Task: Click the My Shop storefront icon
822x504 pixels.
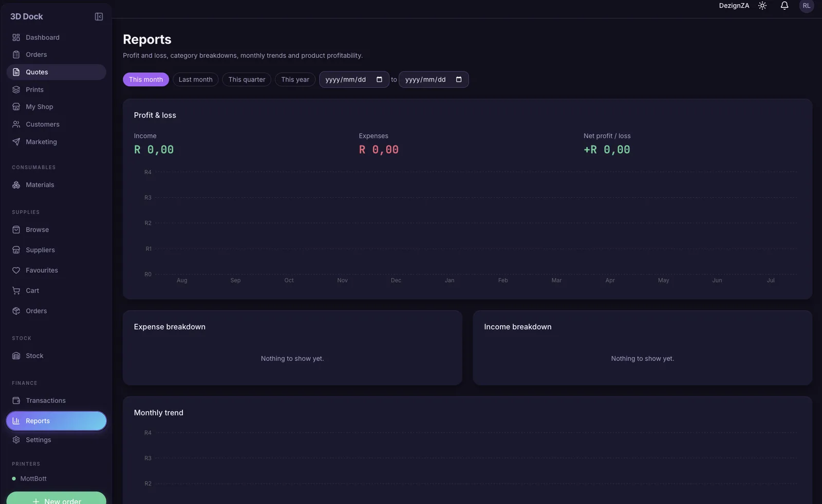Action: click(x=16, y=107)
